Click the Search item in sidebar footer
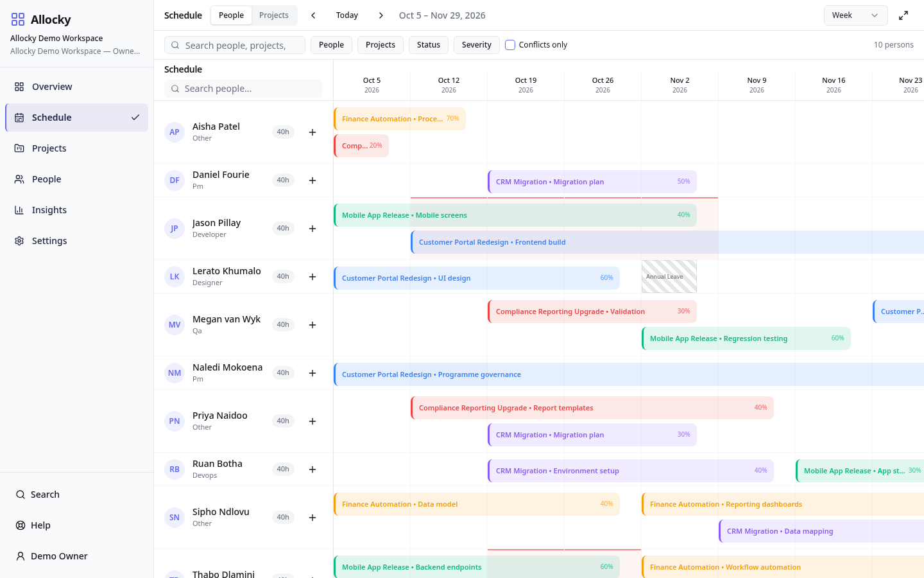Screen dimensions: 924x578 [x=76, y=495]
